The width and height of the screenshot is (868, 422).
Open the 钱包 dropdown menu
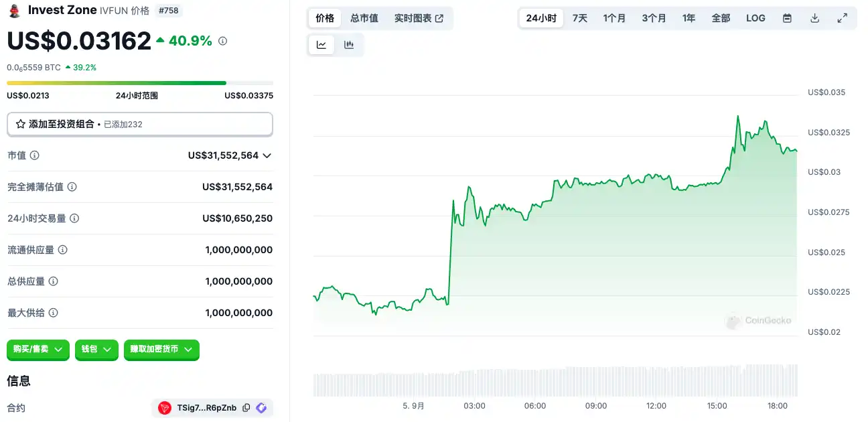(x=96, y=350)
